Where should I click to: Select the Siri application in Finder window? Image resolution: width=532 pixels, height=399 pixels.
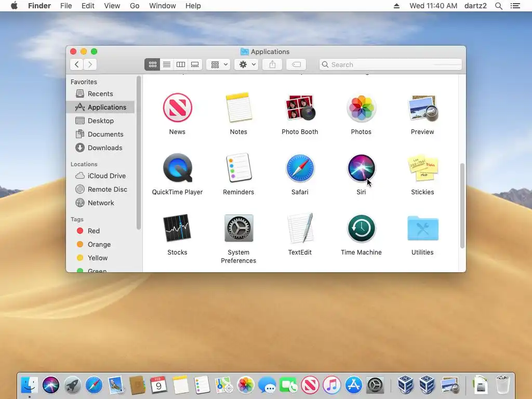tap(361, 168)
